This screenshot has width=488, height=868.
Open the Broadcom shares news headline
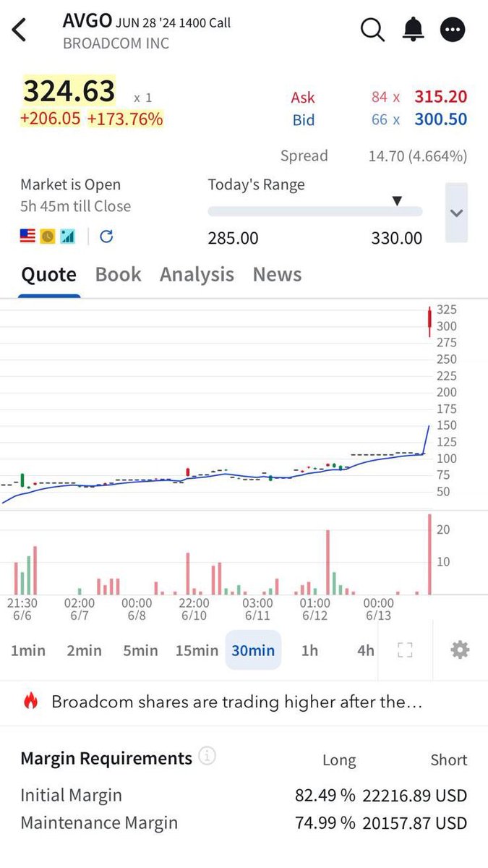[236, 702]
